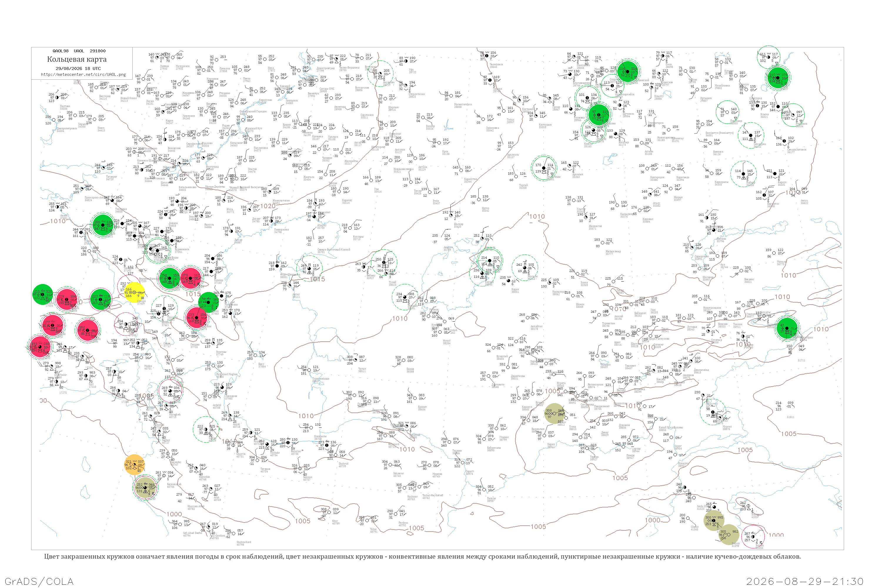This screenshot has width=882, height=588.
Task: Open the meteocenter.net UAOL.png URL text
Action: pyautogui.click(x=83, y=75)
